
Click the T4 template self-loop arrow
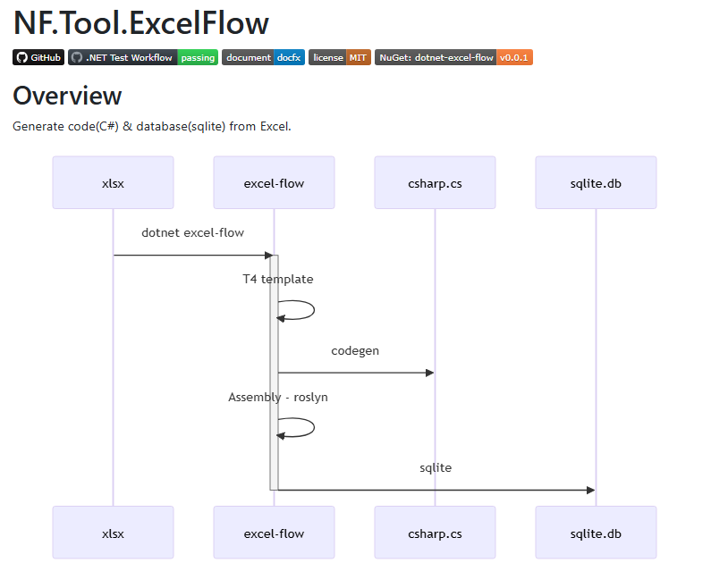coord(302,310)
